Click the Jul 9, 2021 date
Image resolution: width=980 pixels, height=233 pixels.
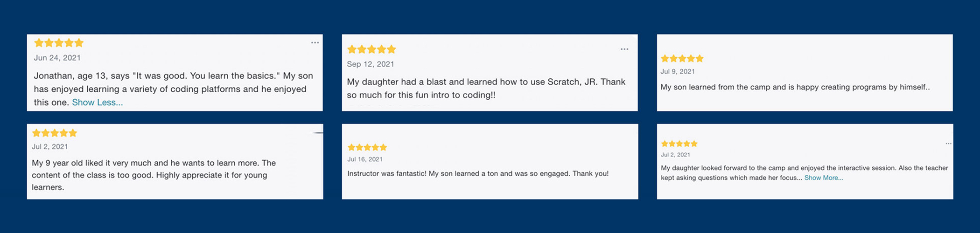[678, 72]
